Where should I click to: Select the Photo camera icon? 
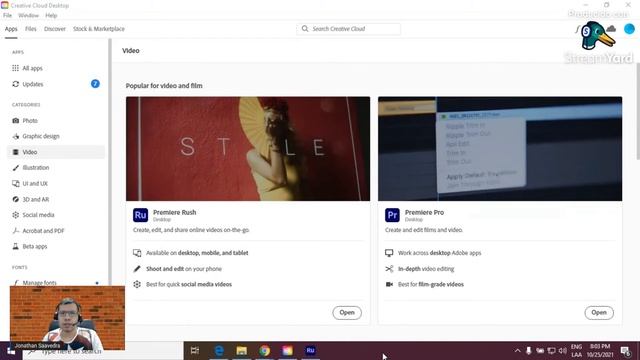16,121
